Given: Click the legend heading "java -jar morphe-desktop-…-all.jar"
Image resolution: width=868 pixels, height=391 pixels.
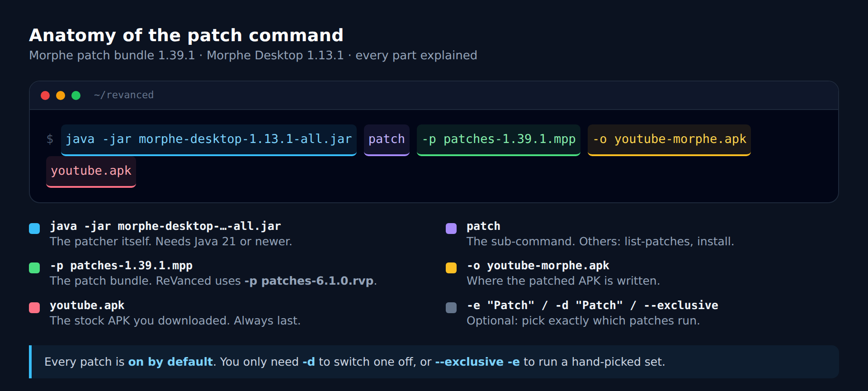Looking at the screenshot, I should (x=165, y=226).
